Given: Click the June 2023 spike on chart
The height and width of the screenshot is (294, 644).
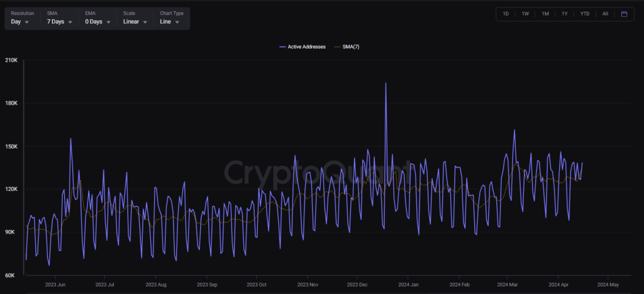Looking at the screenshot, I should point(70,139).
